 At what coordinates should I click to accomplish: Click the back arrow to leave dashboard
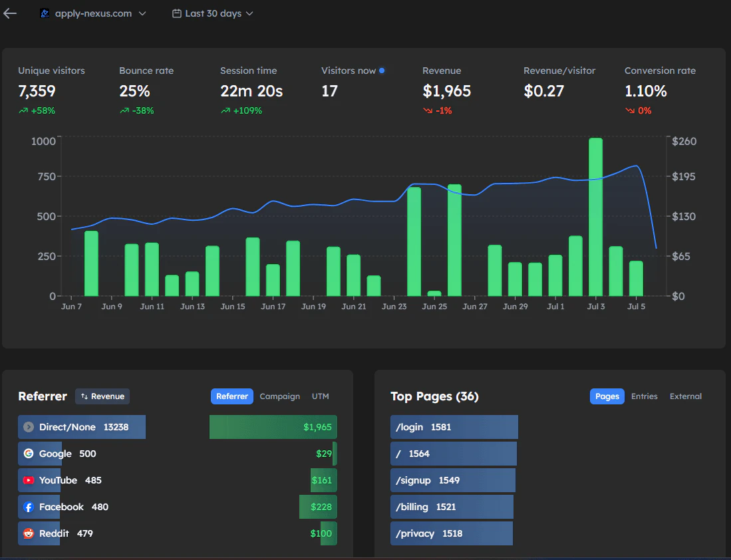pos(9,13)
